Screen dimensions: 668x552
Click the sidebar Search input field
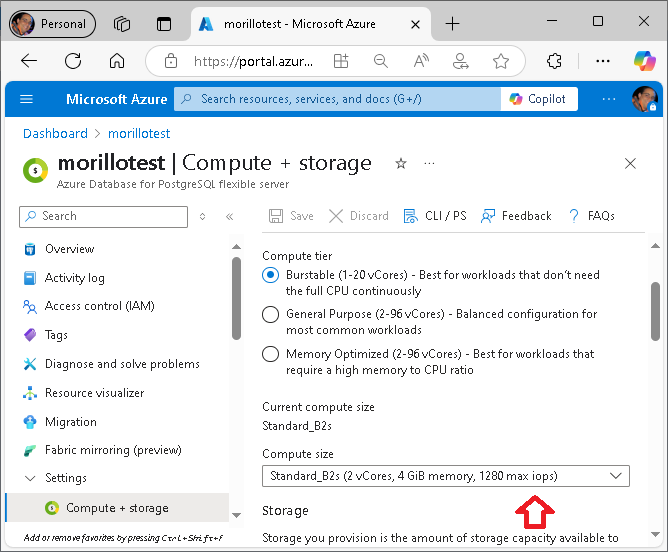(x=104, y=216)
